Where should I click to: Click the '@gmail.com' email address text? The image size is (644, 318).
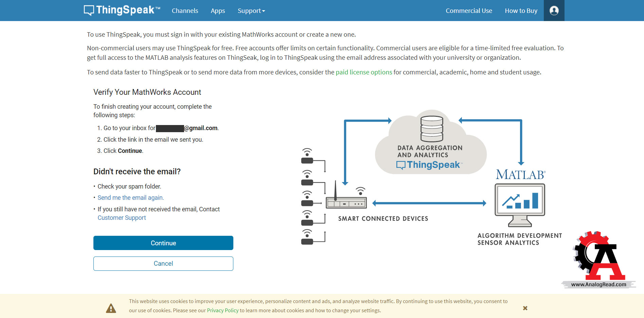[x=201, y=128]
